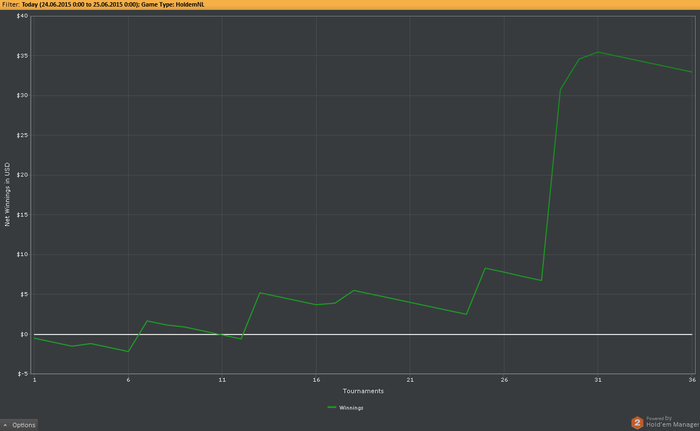
Task: Click the graph peak at tournament 31
Action: (598, 52)
